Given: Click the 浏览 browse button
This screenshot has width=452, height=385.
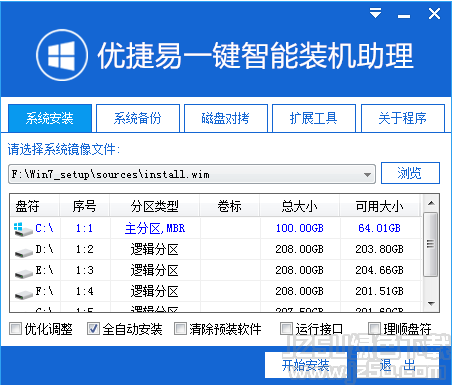Looking at the screenshot, I should (x=410, y=173).
